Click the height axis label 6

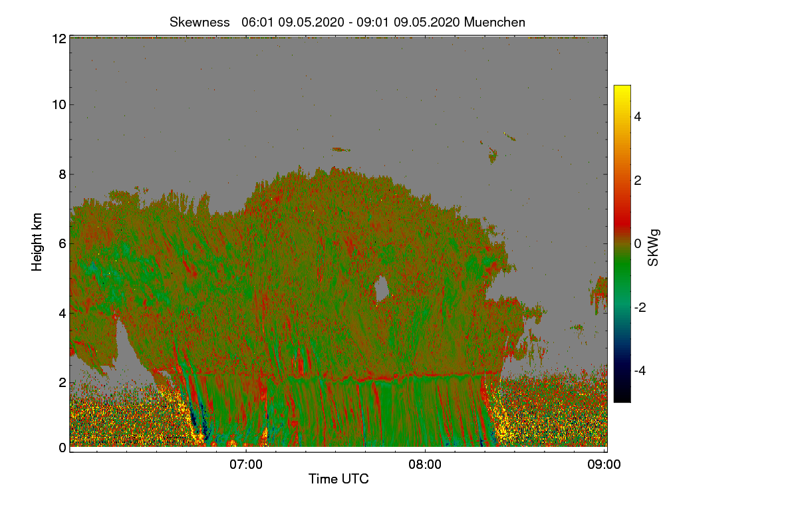point(63,243)
